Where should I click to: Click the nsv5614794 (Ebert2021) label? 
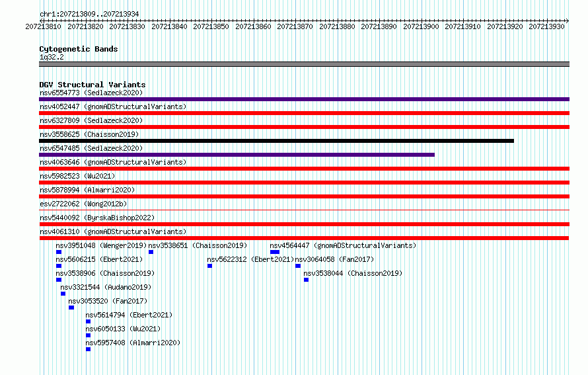click(x=129, y=315)
